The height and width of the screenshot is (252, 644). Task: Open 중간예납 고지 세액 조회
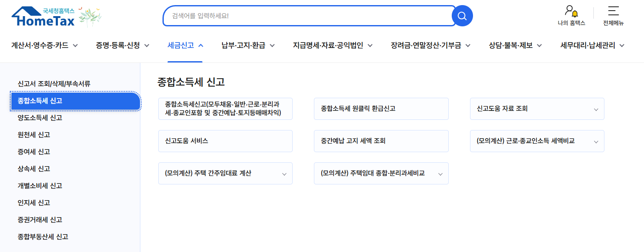[x=381, y=141]
